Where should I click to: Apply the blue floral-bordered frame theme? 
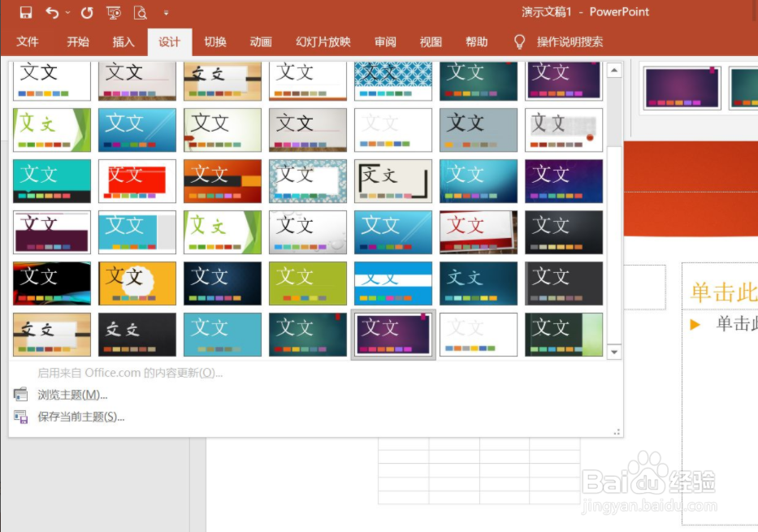[308, 181]
